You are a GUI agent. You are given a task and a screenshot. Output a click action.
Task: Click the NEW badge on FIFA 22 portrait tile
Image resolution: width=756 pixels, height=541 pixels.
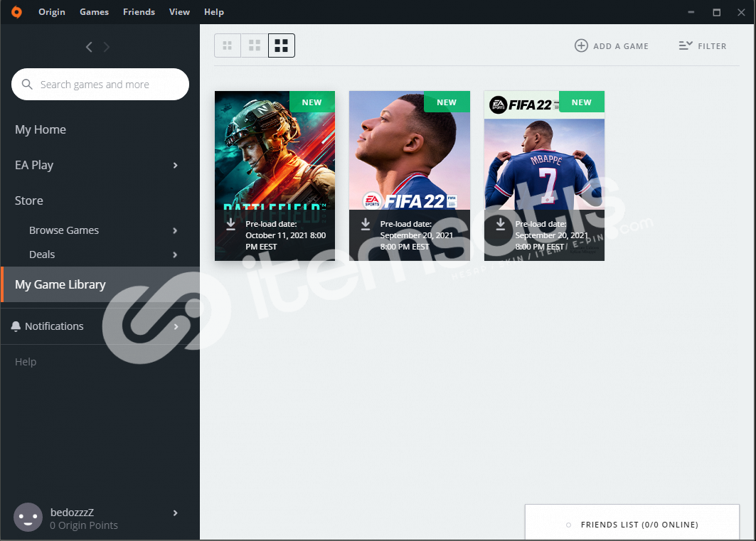[x=447, y=102]
